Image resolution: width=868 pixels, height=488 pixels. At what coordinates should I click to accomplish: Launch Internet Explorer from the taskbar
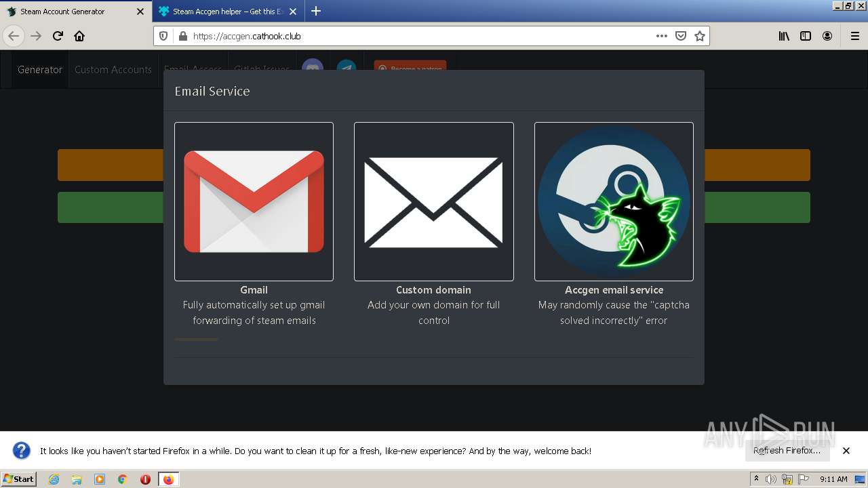coord(54,479)
